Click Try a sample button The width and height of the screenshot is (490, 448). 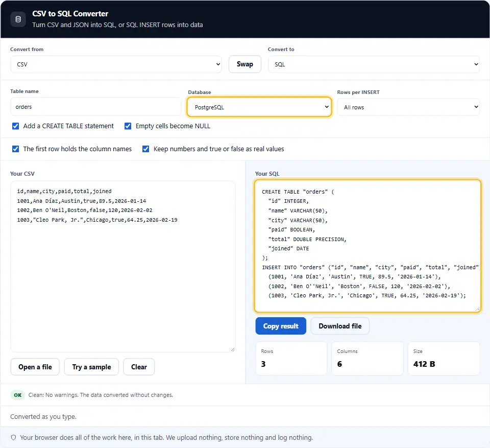click(x=91, y=367)
